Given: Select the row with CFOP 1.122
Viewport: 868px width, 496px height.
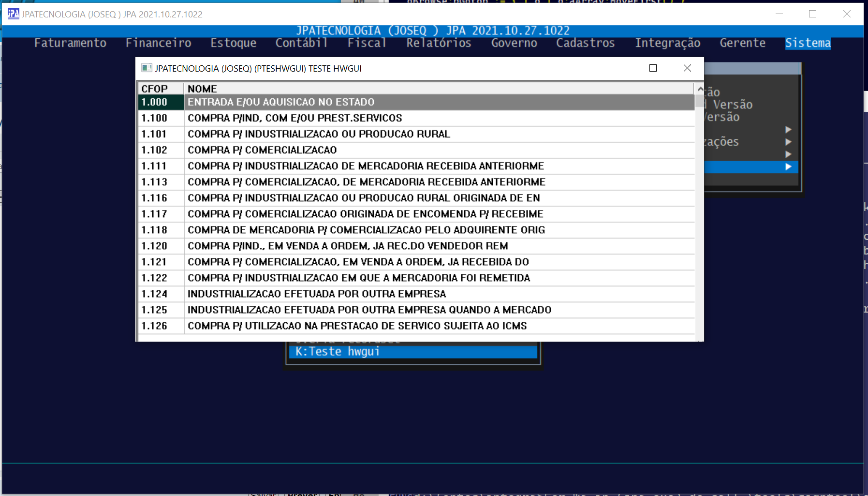Looking at the screenshot, I should click(416, 278).
